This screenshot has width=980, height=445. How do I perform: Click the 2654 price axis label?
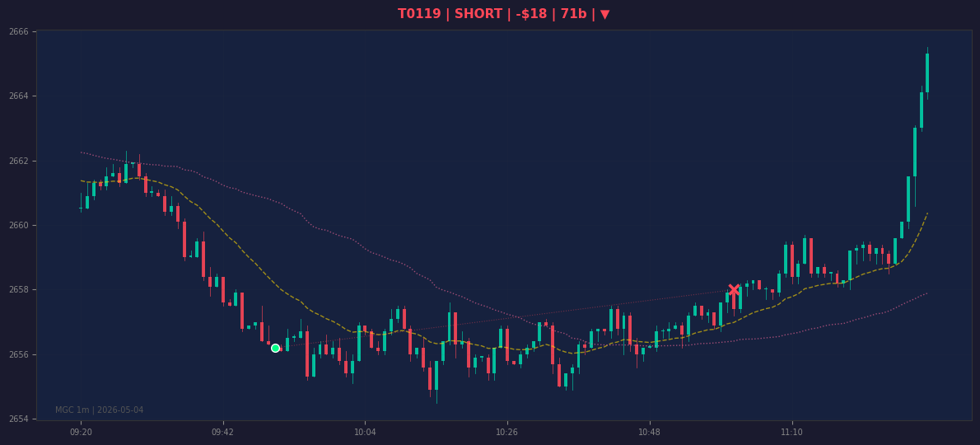point(19,419)
